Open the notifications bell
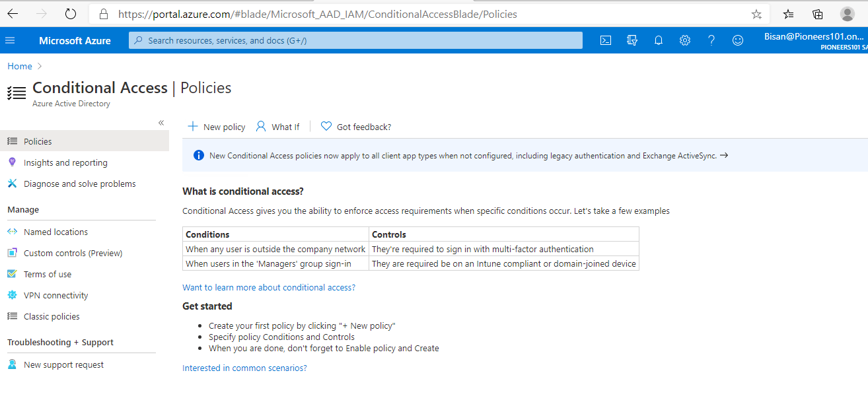Screen dimensions: 868x406 point(659,40)
